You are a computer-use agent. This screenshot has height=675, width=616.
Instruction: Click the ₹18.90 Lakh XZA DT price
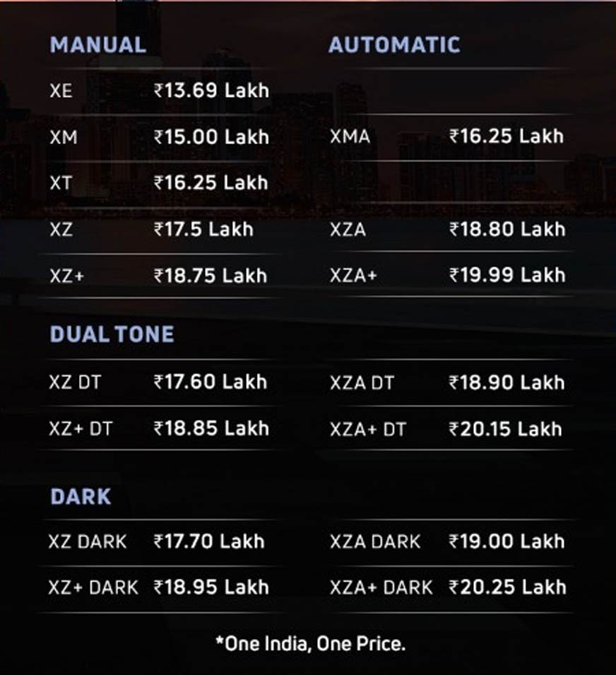coord(507,382)
